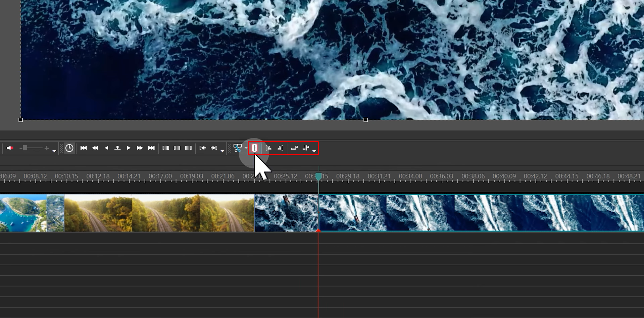Mute the preview audio

pyautogui.click(x=10, y=148)
